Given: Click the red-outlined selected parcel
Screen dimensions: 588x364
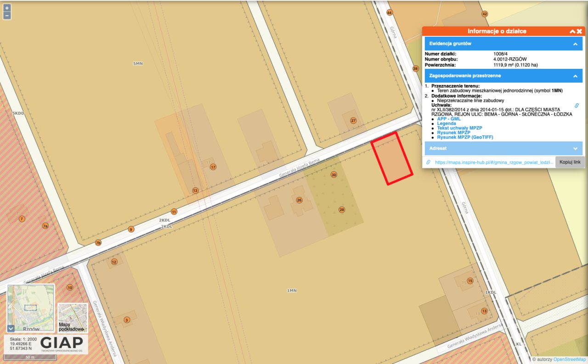Looking at the screenshot, I should 391,158.
